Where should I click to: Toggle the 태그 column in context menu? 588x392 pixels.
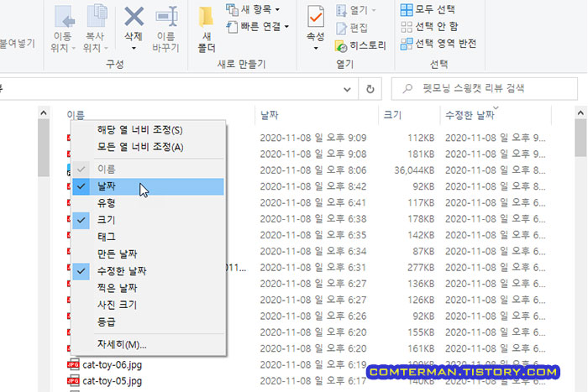click(149, 237)
